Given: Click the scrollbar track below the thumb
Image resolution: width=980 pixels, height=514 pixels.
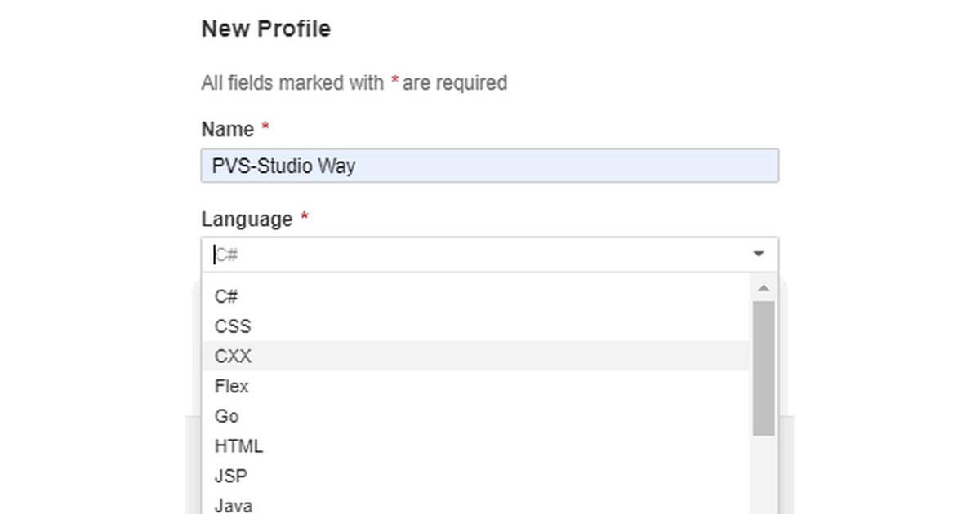Looking at the screenshot, I should (x=764, y=473).
